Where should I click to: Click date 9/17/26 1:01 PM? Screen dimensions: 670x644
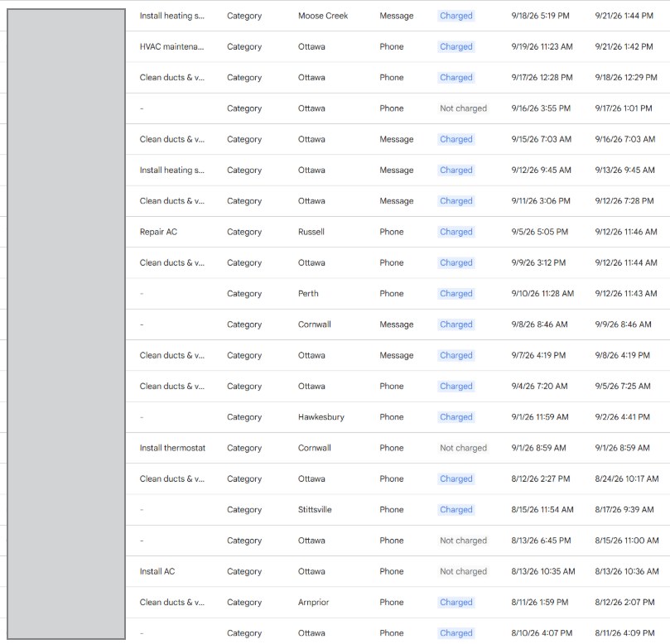(624, 108)
